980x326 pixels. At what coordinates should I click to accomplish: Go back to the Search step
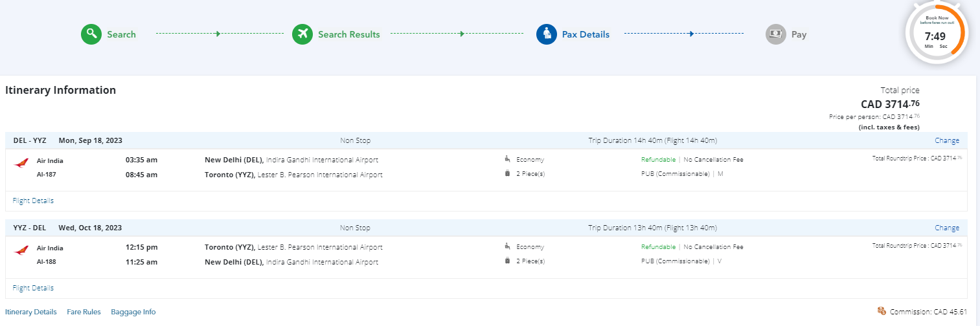tap(121, 34)
